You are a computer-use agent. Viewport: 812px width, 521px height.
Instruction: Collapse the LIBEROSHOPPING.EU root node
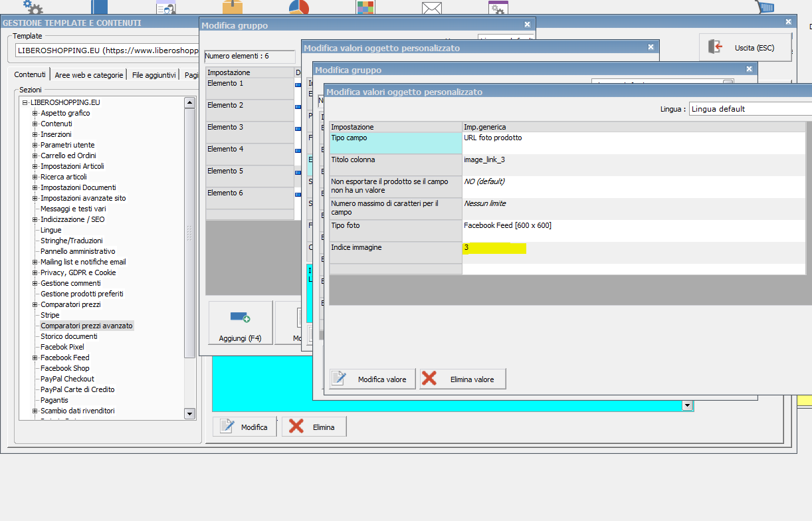tap(25, 102)
